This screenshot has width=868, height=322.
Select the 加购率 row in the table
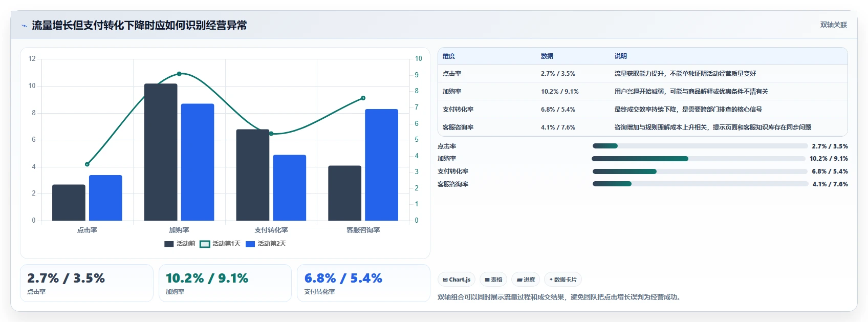[x=643, y=92]
